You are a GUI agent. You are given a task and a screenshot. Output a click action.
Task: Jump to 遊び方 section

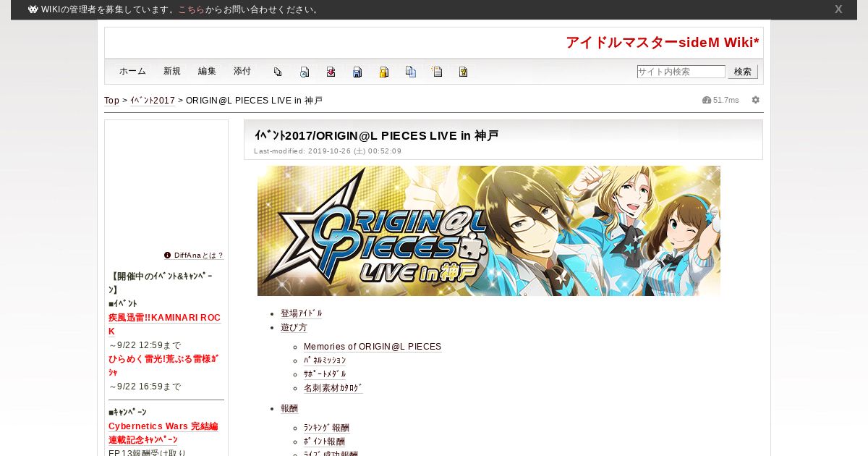coord(294,327)
